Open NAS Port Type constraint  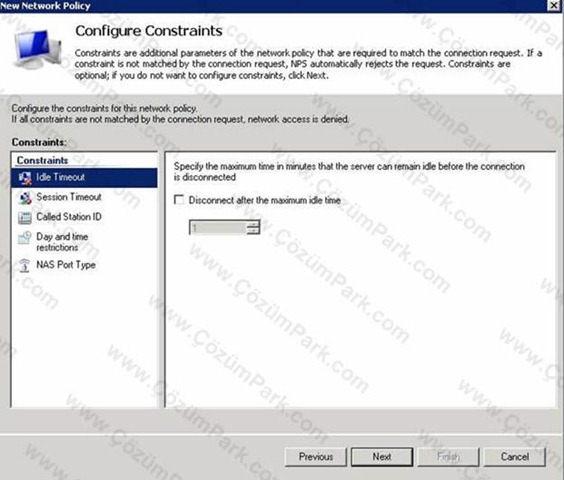66,265
